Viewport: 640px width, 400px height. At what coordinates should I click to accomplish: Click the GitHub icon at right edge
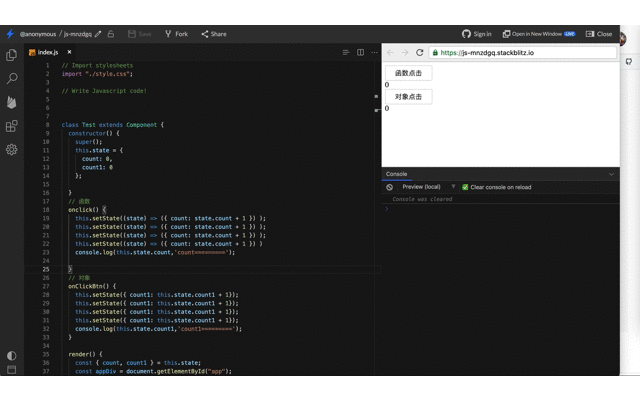coord(629,62)
